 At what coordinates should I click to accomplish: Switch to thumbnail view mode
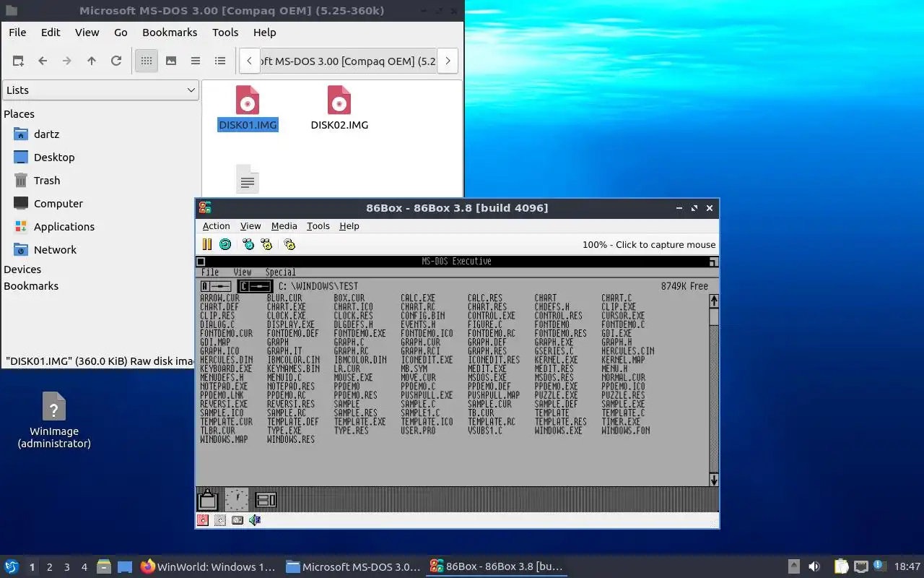coord(171,61)
